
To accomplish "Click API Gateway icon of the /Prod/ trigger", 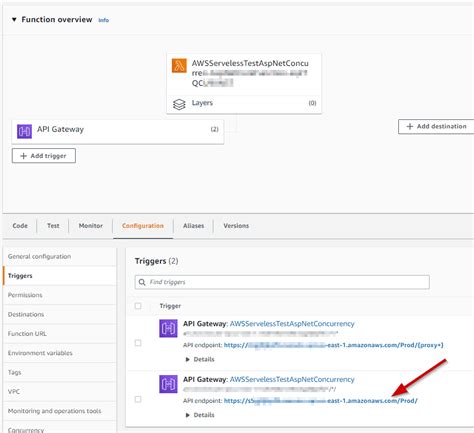I will pyautogui.click(x=168, y=384).
